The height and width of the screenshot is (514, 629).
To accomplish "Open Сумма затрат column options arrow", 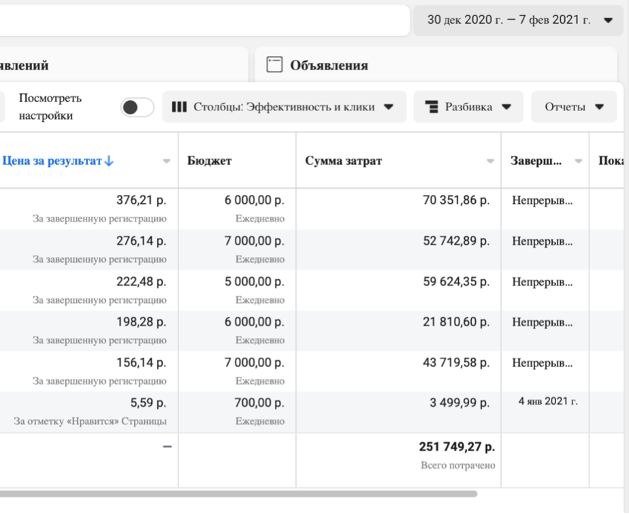I will click(490, 161).
